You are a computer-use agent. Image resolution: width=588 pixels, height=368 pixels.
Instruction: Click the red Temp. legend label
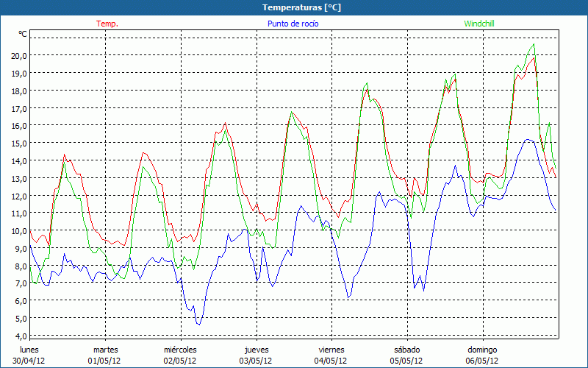click(107, 24)
